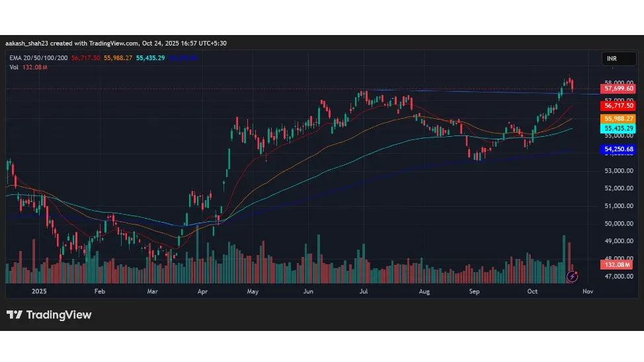This screenshot has width=644, height=362.
Task: Click the red 56,717.50 EMA legend value
Action: click(x=85, y=58)
